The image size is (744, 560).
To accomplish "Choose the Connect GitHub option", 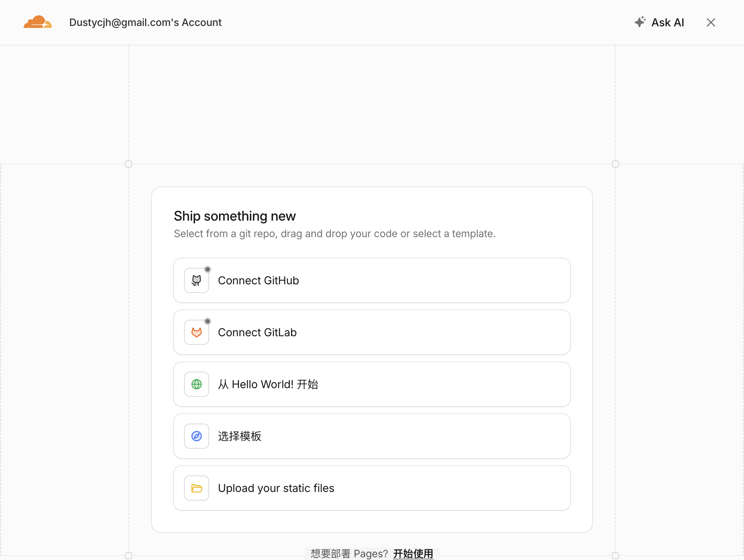I will 372,280.
